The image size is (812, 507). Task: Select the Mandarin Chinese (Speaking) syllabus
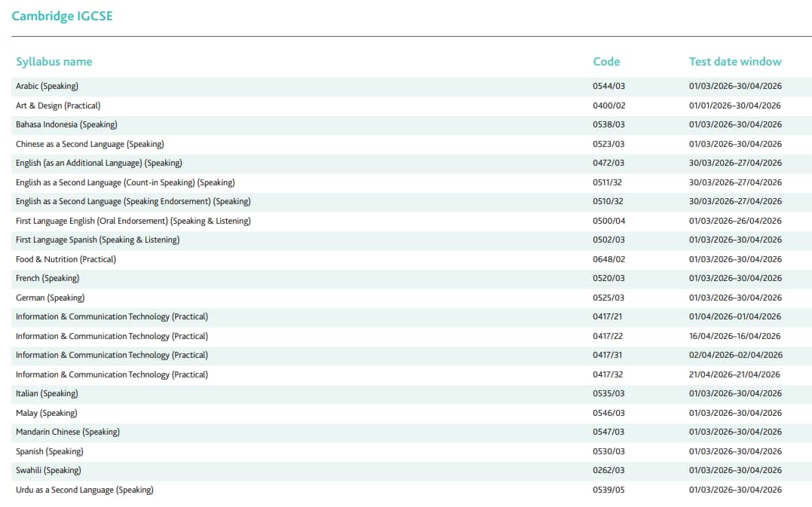68,432
